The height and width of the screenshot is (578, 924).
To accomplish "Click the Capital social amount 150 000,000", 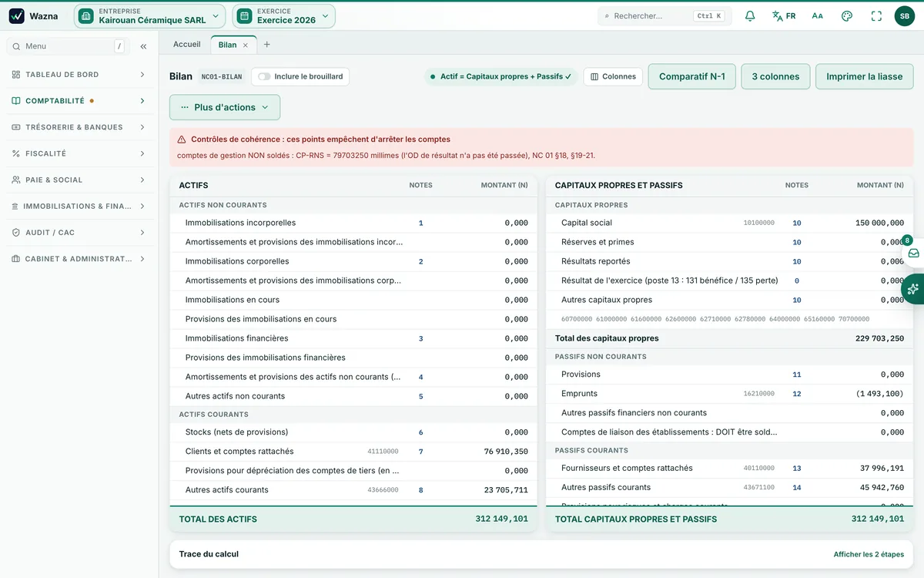I will click(x=879, y=223).
